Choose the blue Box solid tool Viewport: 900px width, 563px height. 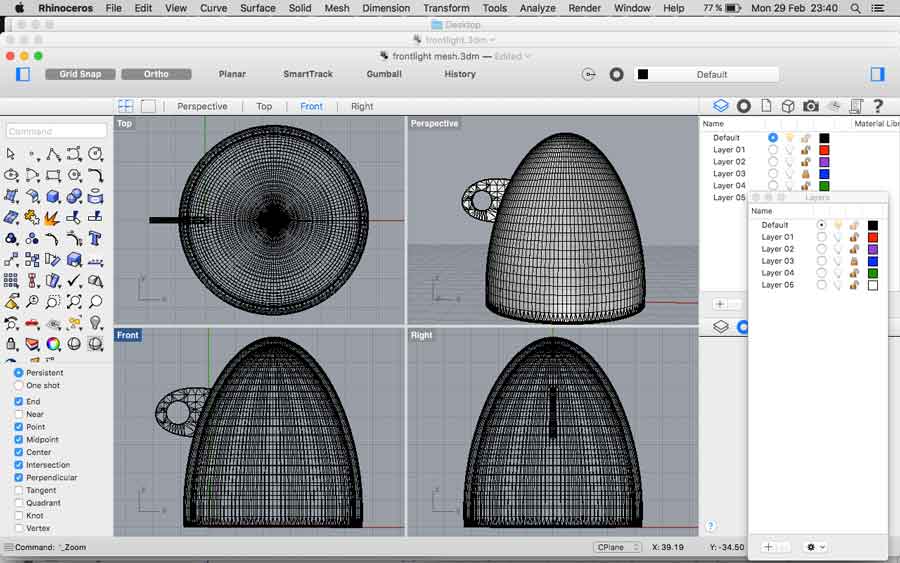pyautogui.click(x=53, y=196)
